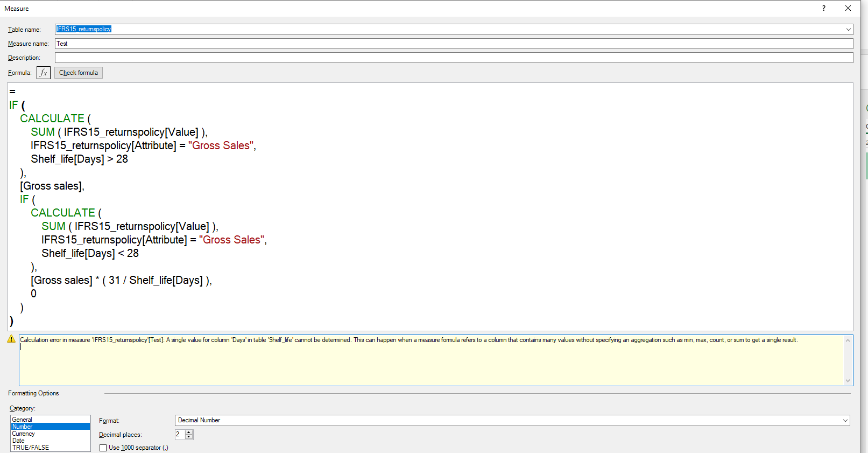
Task: Open the fx insert function dialog
Action: click(x=44, y=73)
